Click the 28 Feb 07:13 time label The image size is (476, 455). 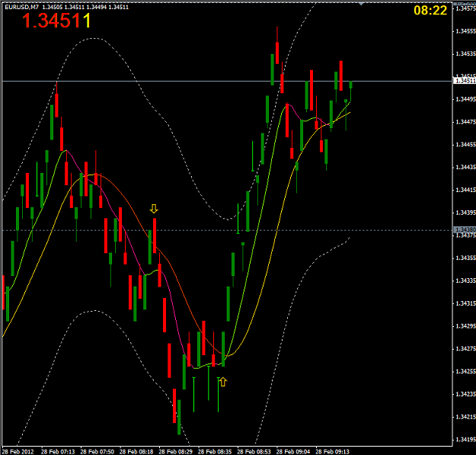[58, 451]
